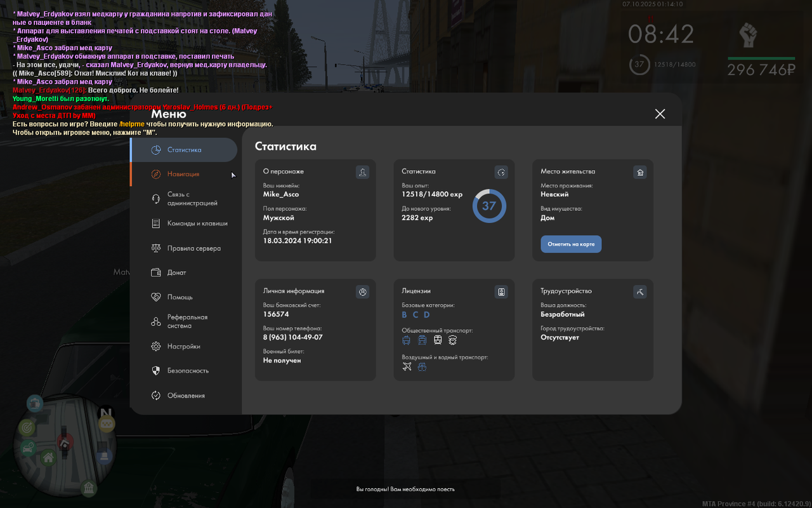
Task: Click the first bus license icon
Action: (407, 340)
